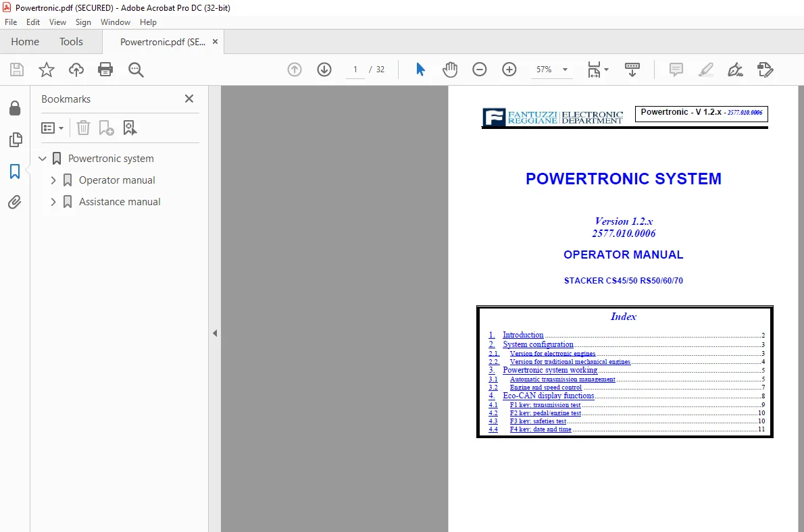Open the Window menu
The width and height of the screenshot is (804, 532).
(116, 22)
